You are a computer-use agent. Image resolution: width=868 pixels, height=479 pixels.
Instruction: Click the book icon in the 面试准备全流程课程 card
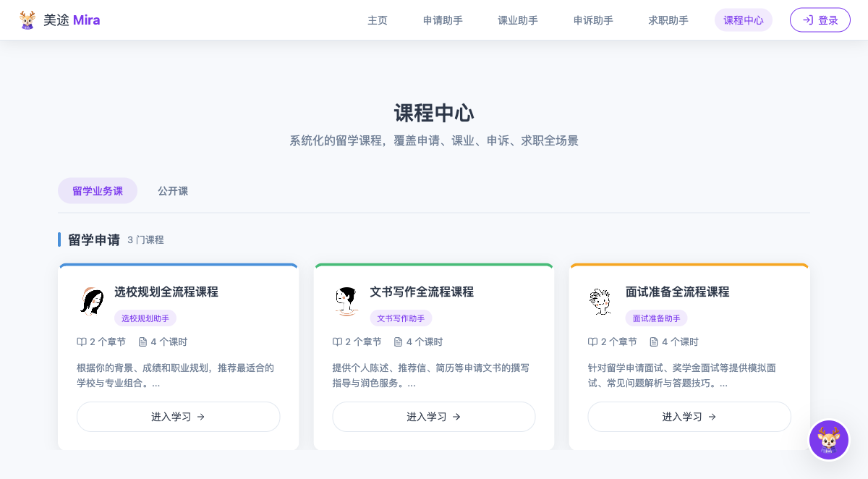[x=592, y=342]
